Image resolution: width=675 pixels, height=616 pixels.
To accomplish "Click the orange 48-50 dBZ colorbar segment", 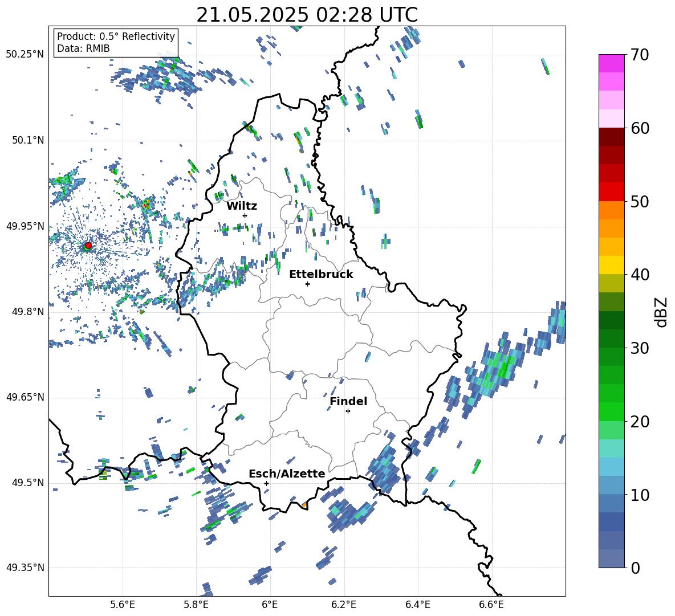I will pyautogui.click(x=612, y=210).
